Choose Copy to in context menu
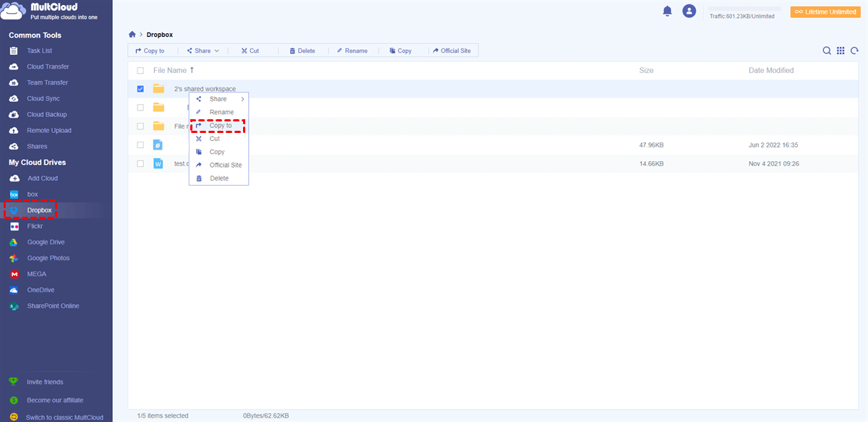868x422 pixels. [219, 125]
